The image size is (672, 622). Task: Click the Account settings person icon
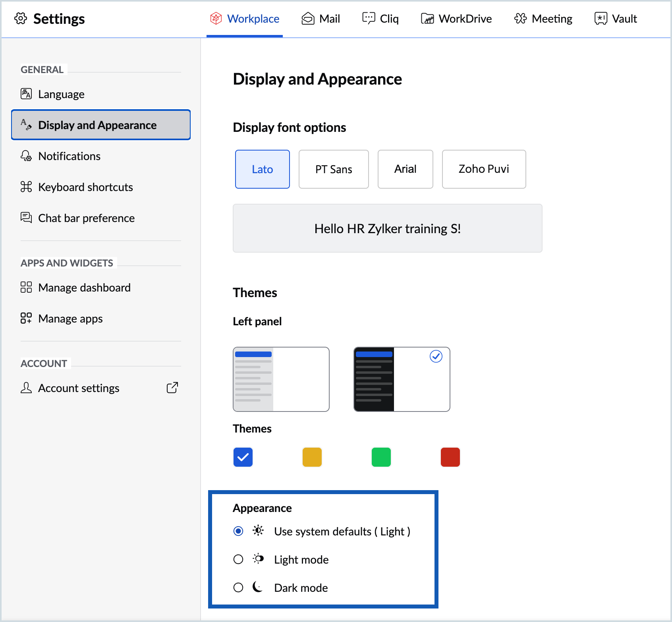[26, 388]
